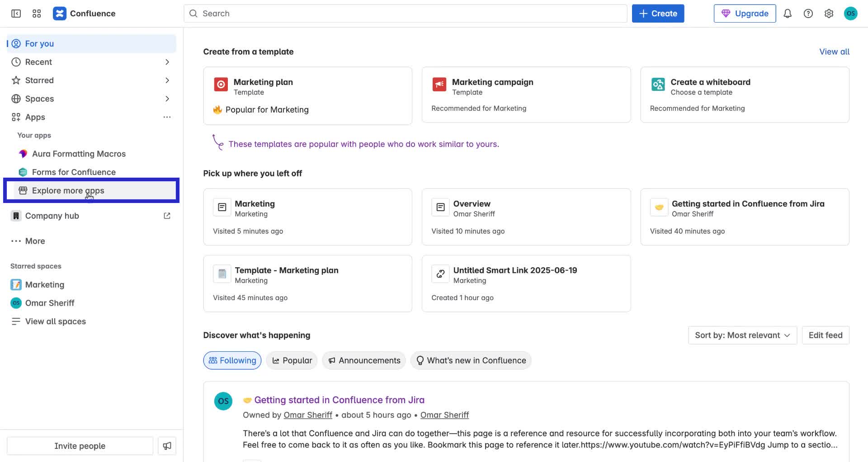
Task: Select the Marketing starred space icon
Action: (x=15, y=284)
